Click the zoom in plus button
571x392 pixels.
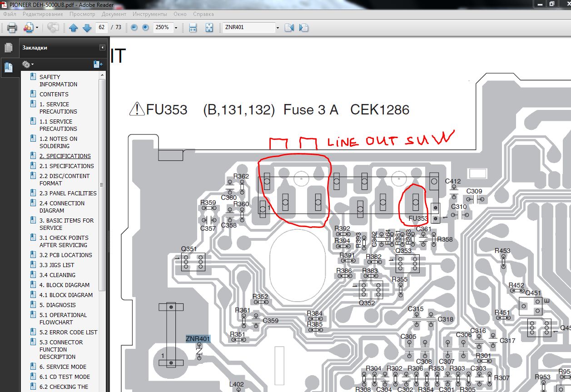[x=145, y=27]
